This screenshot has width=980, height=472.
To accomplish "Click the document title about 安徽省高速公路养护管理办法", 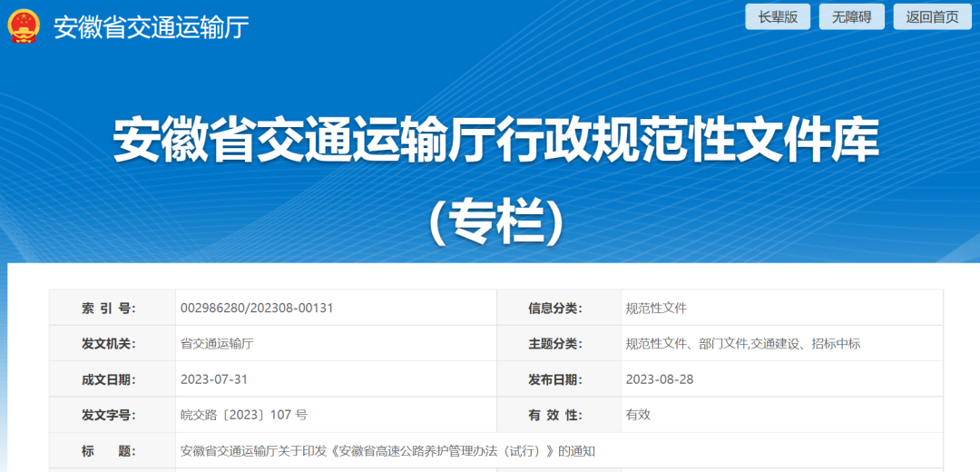I will point(387,450).
